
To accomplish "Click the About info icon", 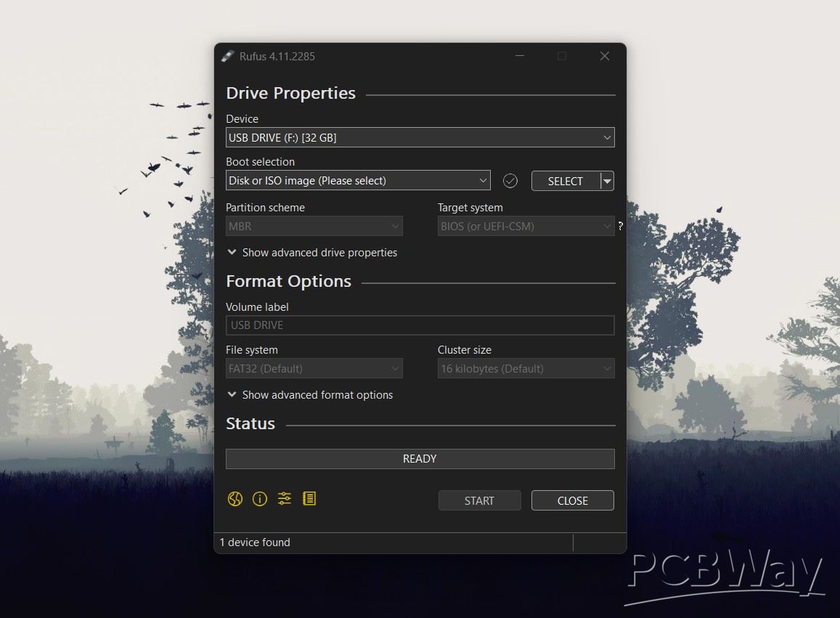I will 259,499.
